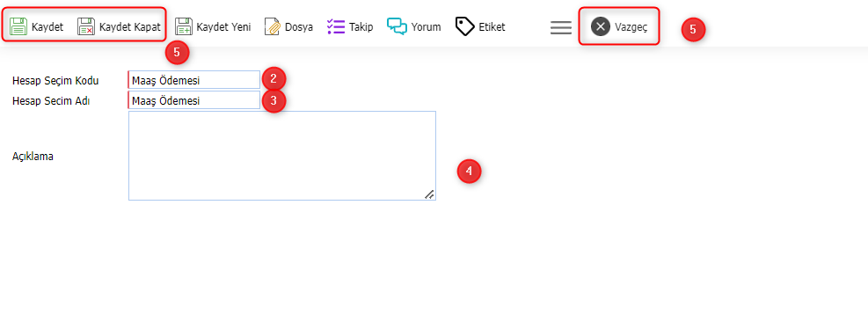This screenshot has height=322, width=868.
Task: Click inside the Açıklama text area
Action: [282, 156]
